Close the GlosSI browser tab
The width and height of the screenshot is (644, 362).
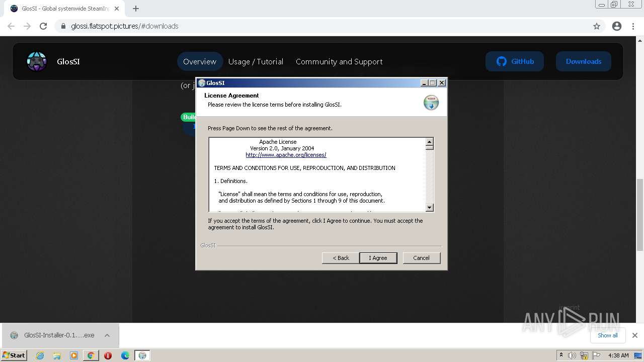pyautogui.click(x=117, y=9)
